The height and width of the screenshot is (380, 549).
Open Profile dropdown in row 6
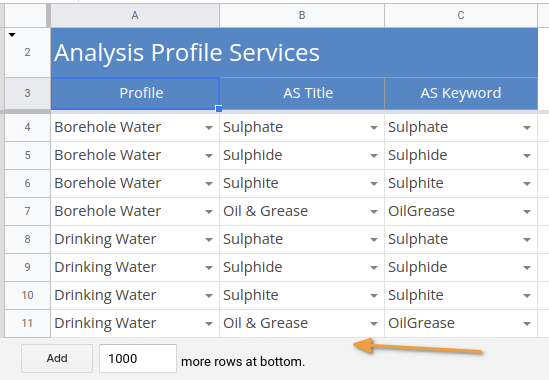[x=209, y=184]
